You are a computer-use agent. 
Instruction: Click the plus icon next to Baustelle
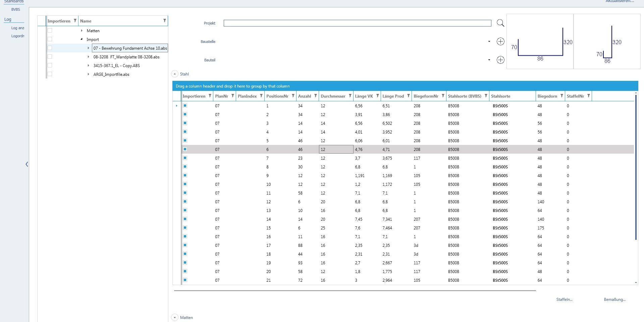tap(500, 42)
